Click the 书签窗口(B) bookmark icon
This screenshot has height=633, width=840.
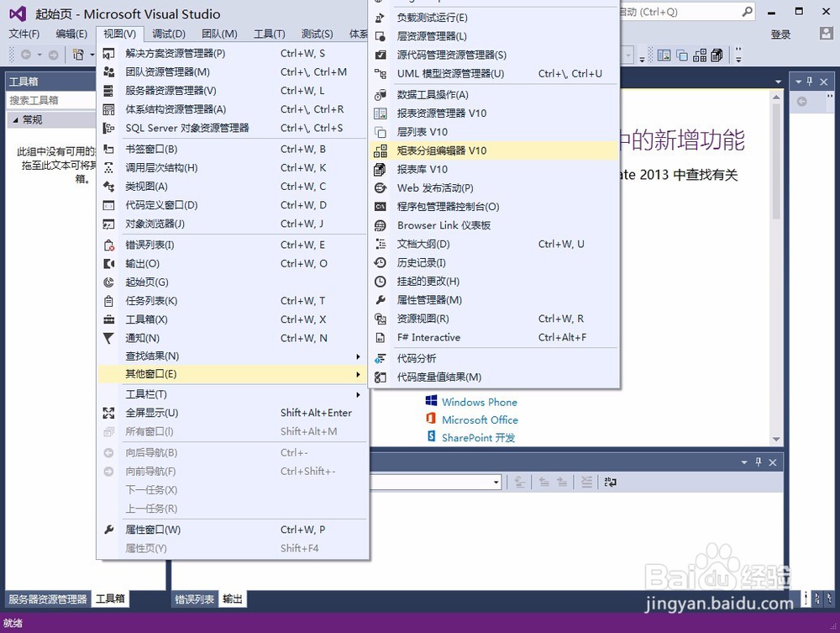[x=108, y=149]
